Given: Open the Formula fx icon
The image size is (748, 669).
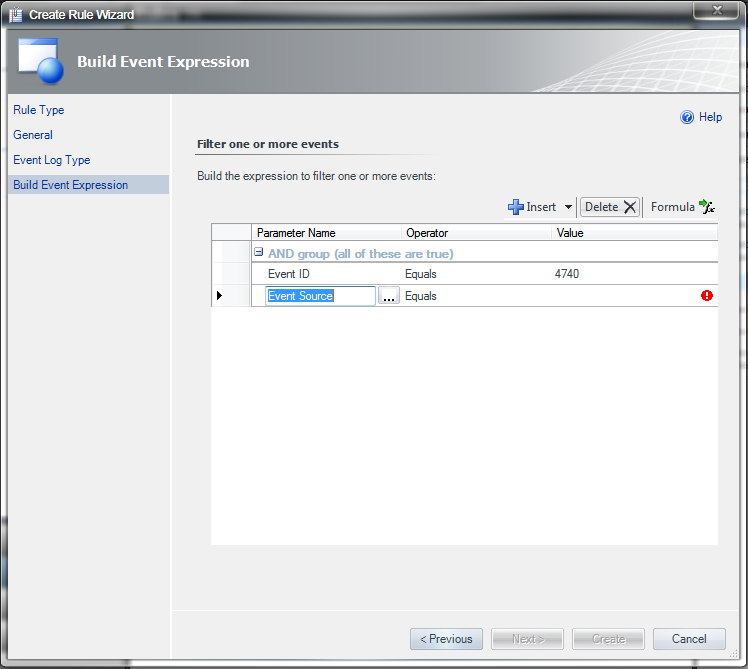Looking at the screenshot, I should [707, 207].
